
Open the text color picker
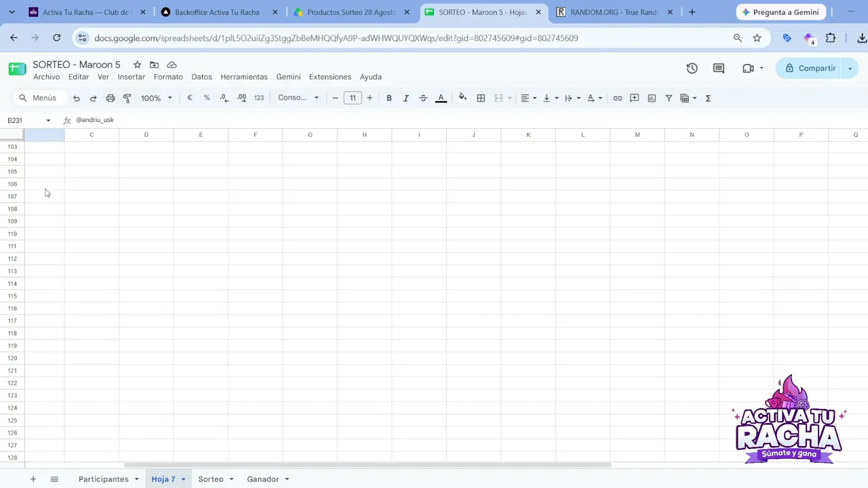(441, 98)
